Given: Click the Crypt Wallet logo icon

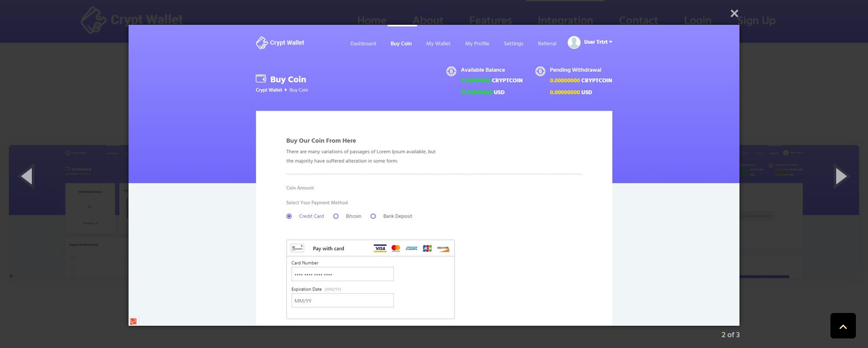Looking at the screenshot, I should (x=262, y=43).
